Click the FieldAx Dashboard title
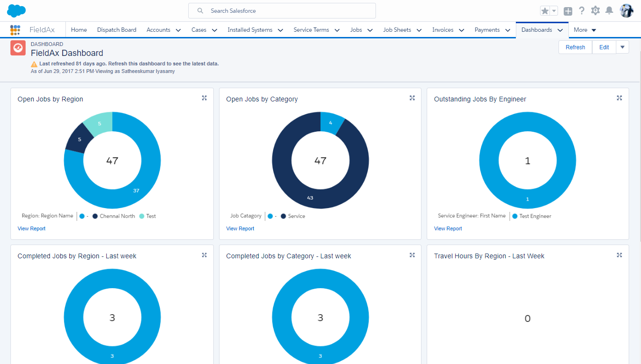Image resolution: width=641 pixels, height=364 pixels. pos(67,53)
